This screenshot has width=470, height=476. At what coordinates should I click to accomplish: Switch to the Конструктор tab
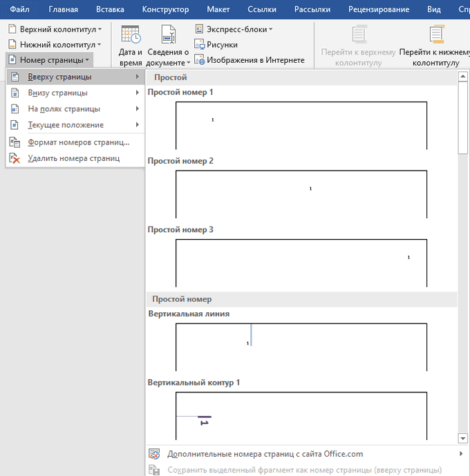click(x=165, y=10)
